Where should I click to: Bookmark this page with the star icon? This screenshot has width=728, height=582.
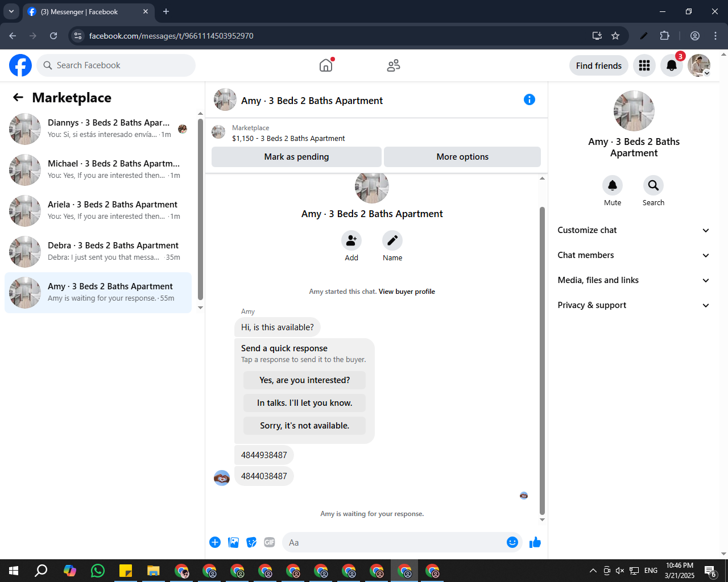[x=615, y=36]
